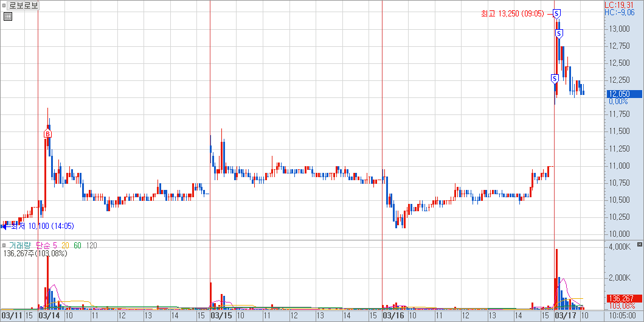The width and height of the screenshot is (644, 322).
Task: Click the blue arrow beside the 최저 low label
Action: [x=5, y=226]
